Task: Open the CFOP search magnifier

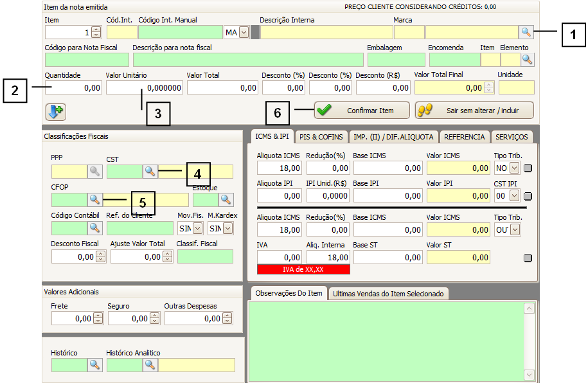Action: (94, 199)
